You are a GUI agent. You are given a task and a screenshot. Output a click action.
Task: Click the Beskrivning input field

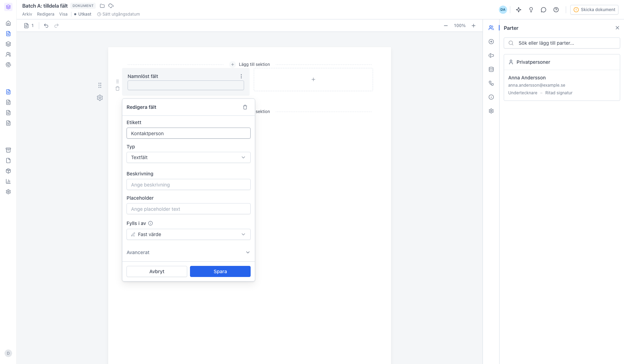point(189,184)
